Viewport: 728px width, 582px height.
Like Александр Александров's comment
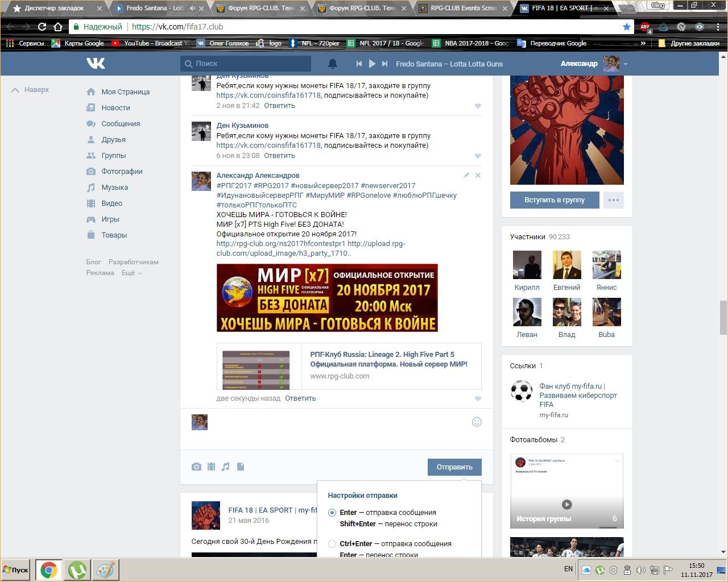point(478,398)
